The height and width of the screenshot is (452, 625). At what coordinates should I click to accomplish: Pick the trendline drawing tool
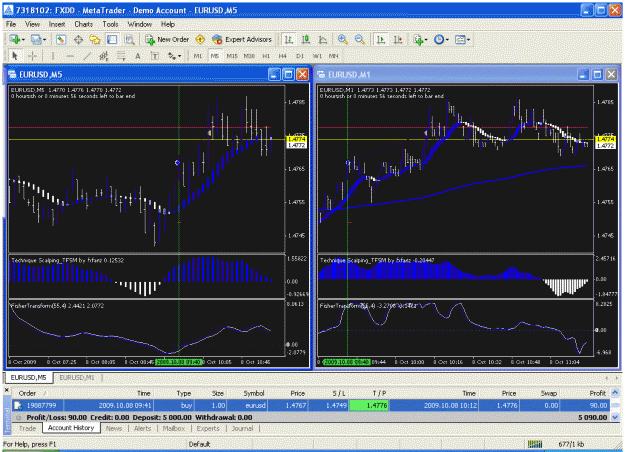pos(86,56)
